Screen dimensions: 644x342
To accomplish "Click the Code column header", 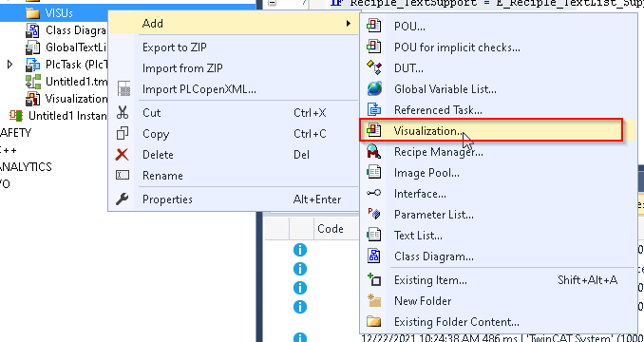I will pos(331,229).
